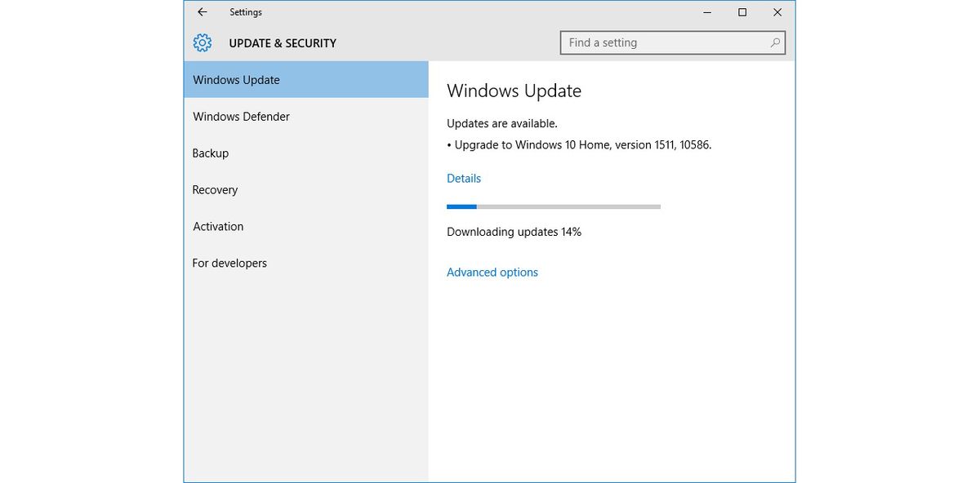
Task: Open the Recovery section
Action: (x=215, y=189)
